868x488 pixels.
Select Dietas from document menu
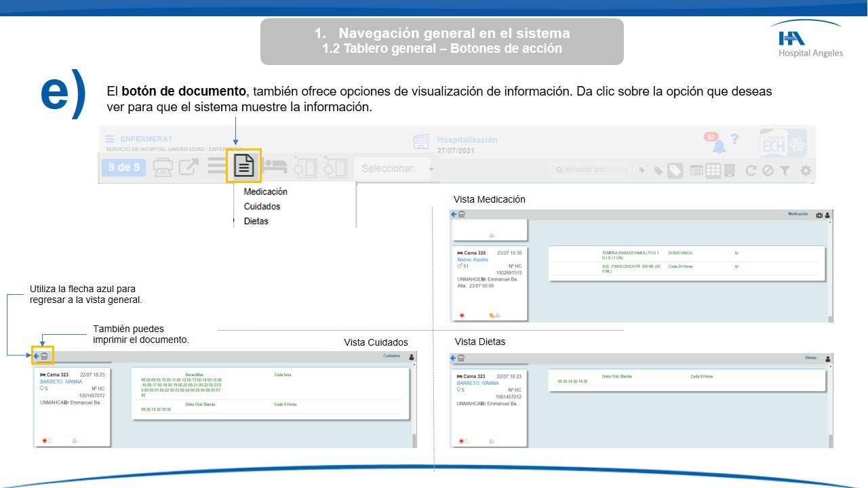256,222
